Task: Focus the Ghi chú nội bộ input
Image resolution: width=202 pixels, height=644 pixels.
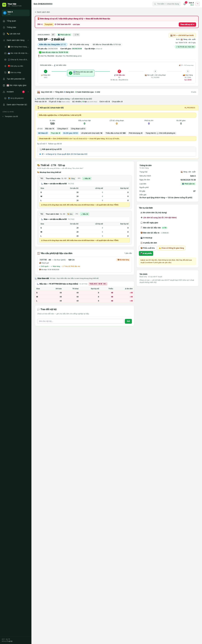Action: (80, 321)
